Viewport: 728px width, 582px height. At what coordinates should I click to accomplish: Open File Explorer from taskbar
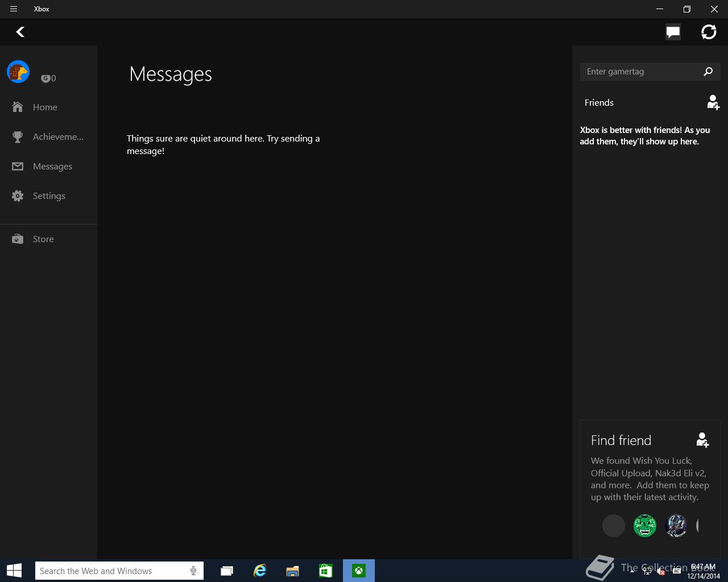pyautogui.click(x=293, y=571)
